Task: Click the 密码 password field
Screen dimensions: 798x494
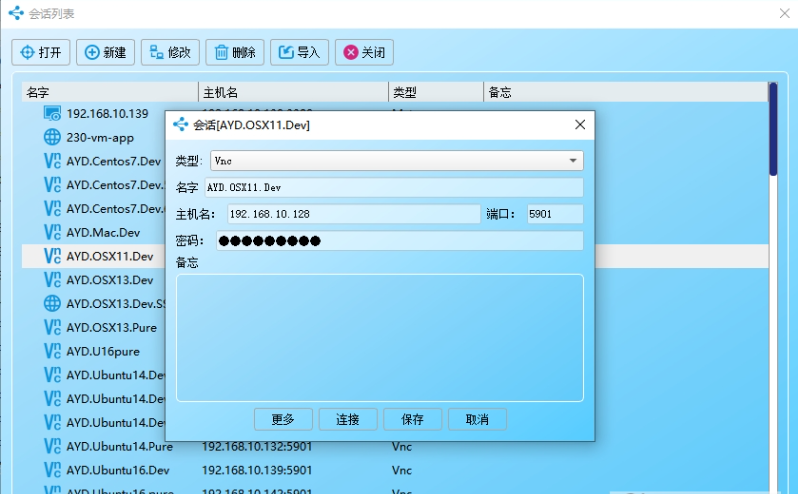Action: (x=400, y=241)
